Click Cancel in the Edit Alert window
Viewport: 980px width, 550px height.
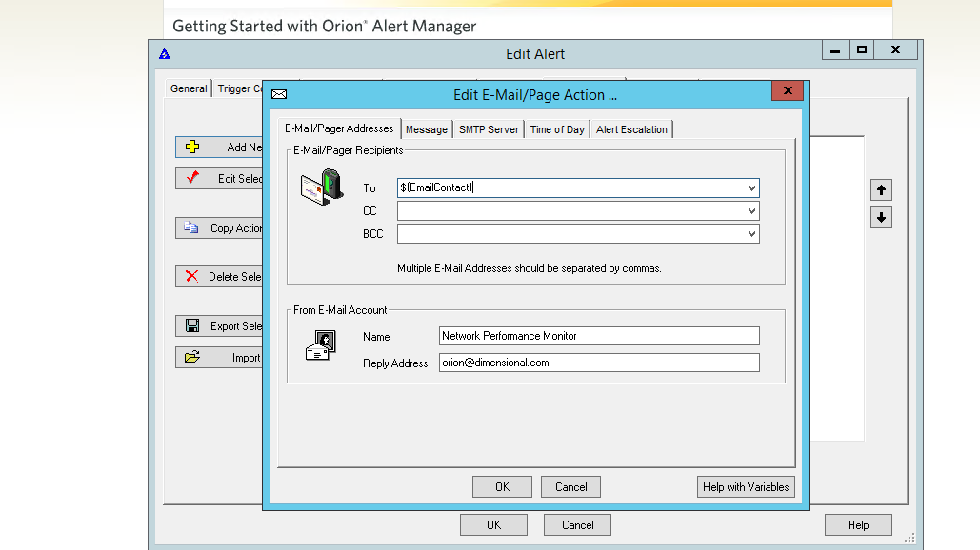(577, 525)
